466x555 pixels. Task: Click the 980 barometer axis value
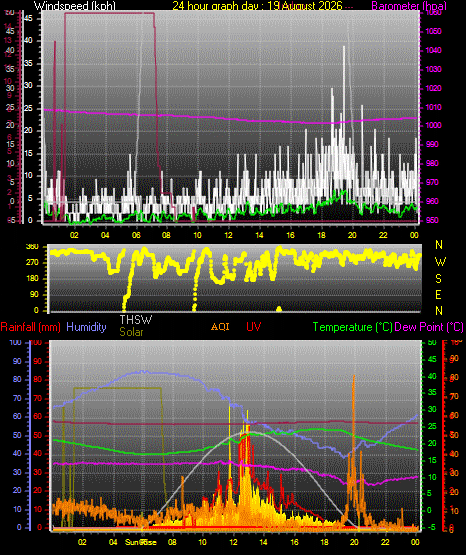tap(432, 163)
